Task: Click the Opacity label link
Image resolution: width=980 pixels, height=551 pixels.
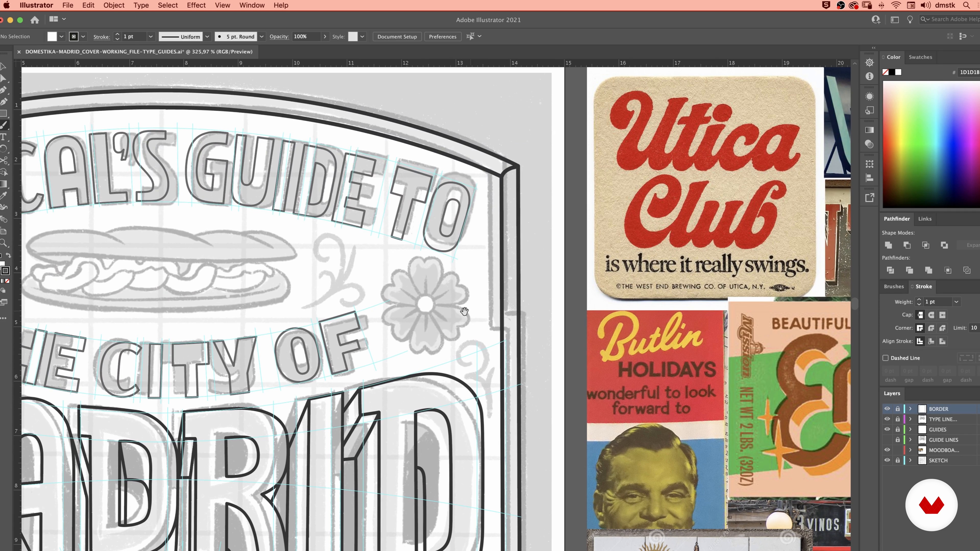Action: click(279, 36)
